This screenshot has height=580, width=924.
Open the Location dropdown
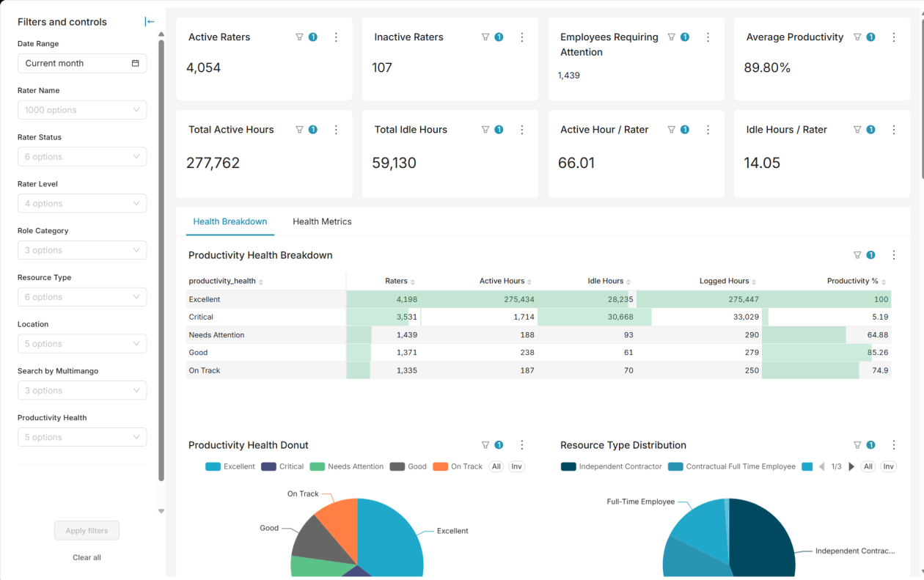82,344
